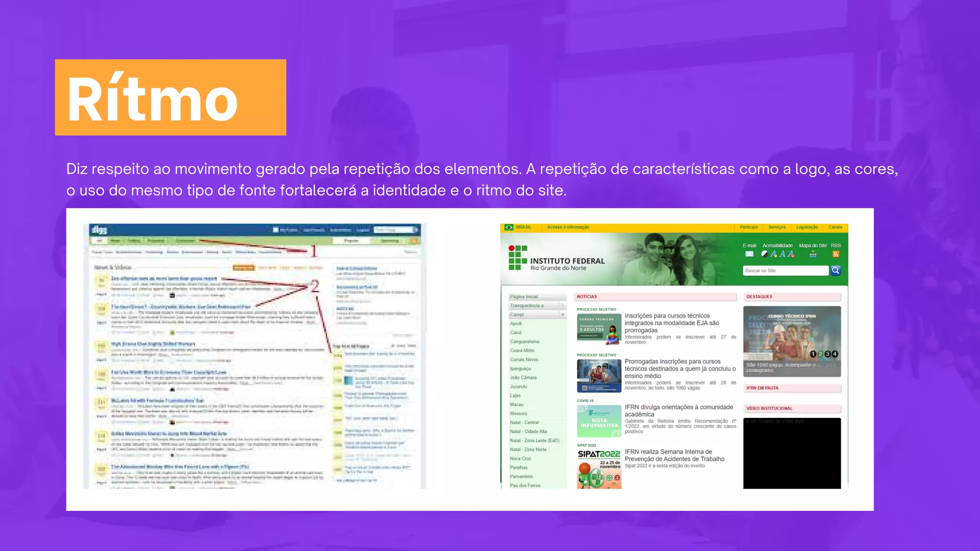980x551 pixels.
Task: Click the Digg logo in left screenshot
Action: 99,230
